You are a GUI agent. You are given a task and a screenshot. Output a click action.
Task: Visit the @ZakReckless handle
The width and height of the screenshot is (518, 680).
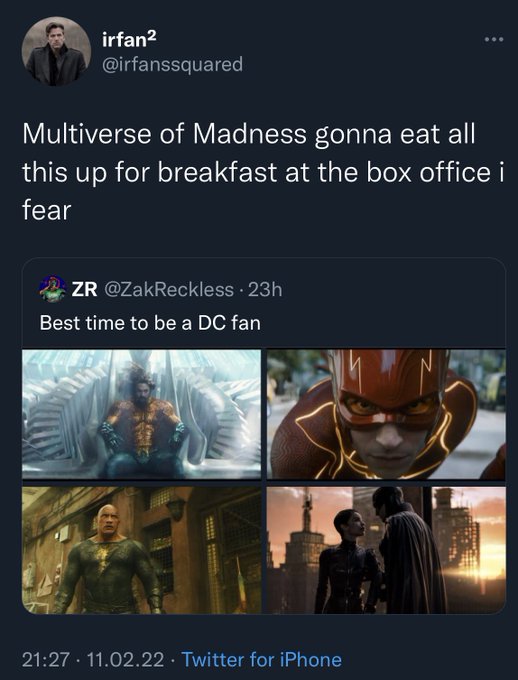[x=169, y=289]
